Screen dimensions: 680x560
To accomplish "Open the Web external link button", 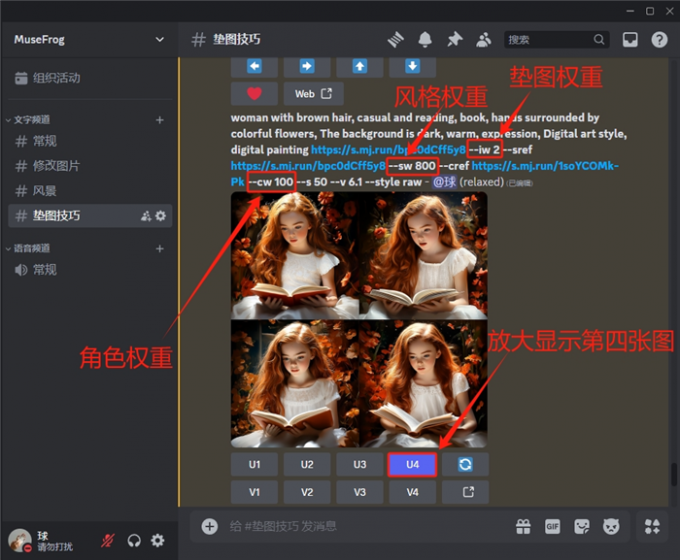I will (314, 94).
